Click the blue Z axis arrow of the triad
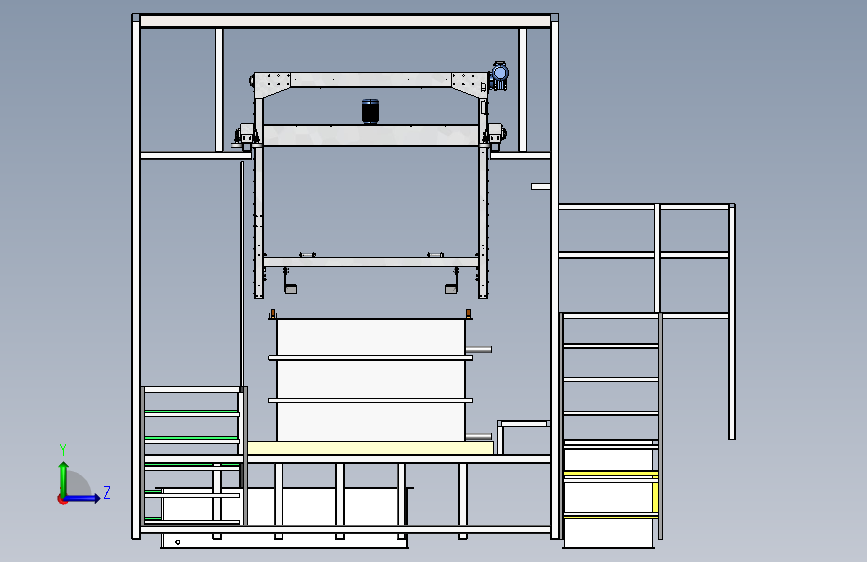This screenshot has height=562, width=867. pos(83,498)
